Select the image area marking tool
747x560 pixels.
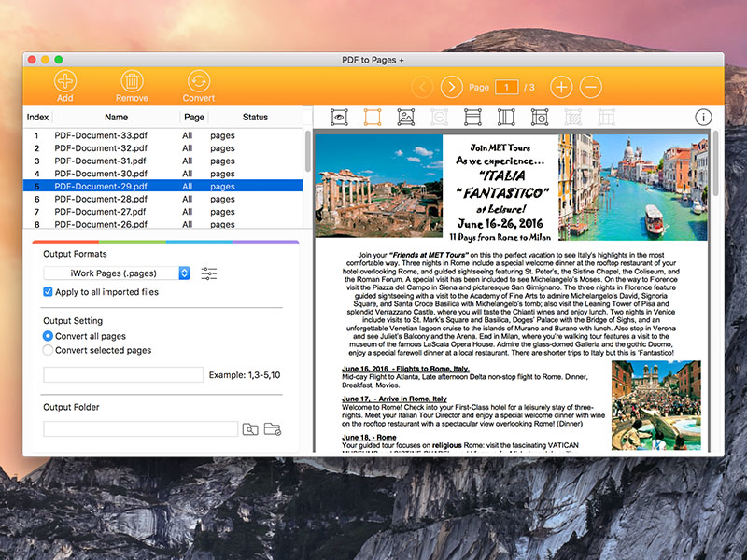(406, 118)
